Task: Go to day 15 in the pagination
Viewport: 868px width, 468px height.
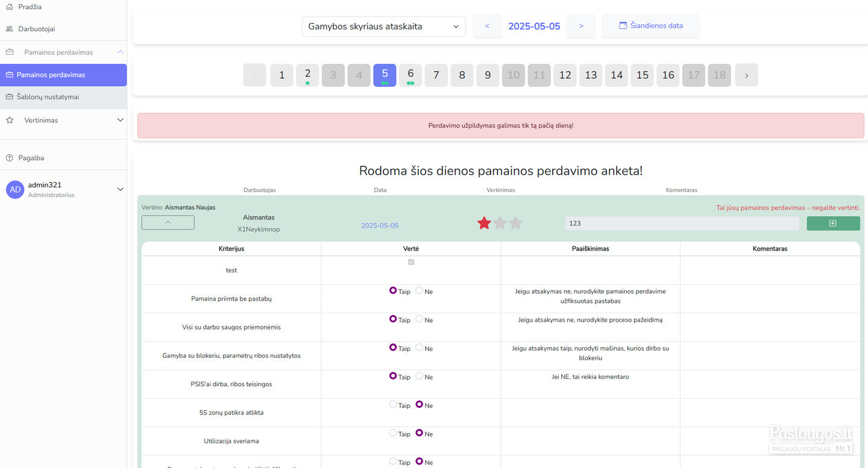Action: (643, 75)
